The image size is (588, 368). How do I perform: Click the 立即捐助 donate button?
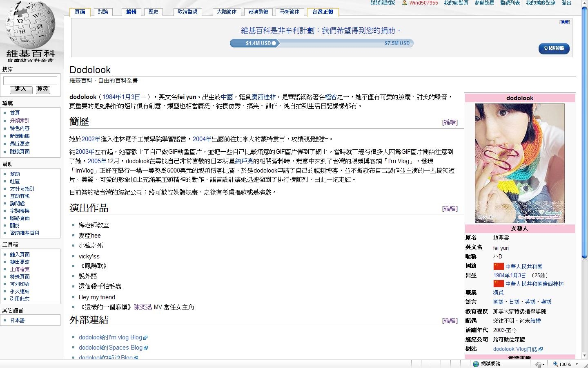click(554, 48)
